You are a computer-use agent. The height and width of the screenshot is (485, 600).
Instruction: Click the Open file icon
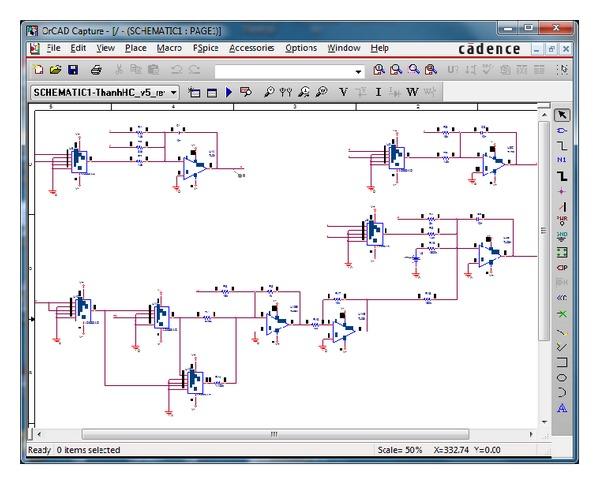(x=55, y=71)
